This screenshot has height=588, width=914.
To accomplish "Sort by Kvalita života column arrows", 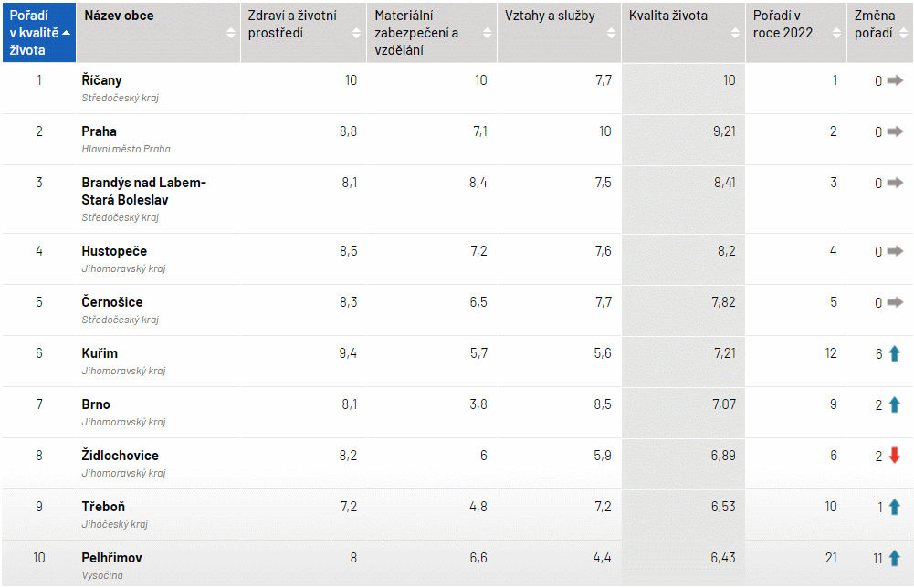I will click(736, 33).
